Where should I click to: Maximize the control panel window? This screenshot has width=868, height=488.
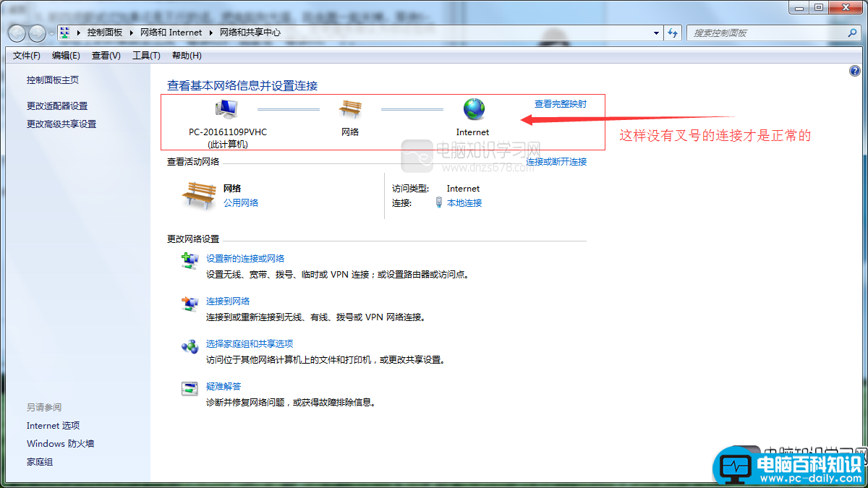tap(819, 7)
